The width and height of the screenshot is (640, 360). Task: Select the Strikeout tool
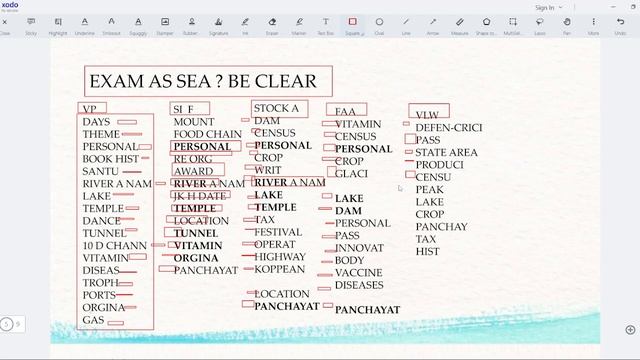click(x=111, y=25)
